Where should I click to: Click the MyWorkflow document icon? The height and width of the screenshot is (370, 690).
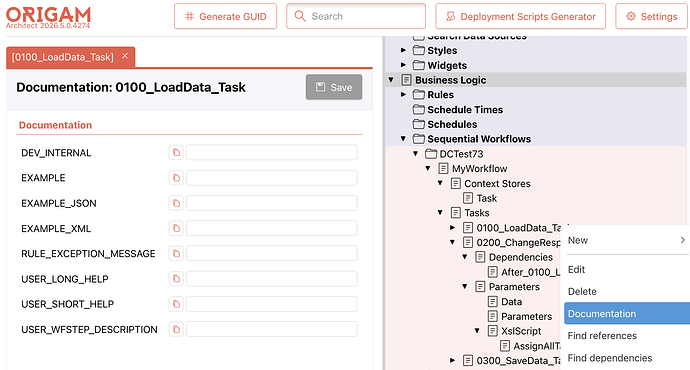tap(443, 169)
